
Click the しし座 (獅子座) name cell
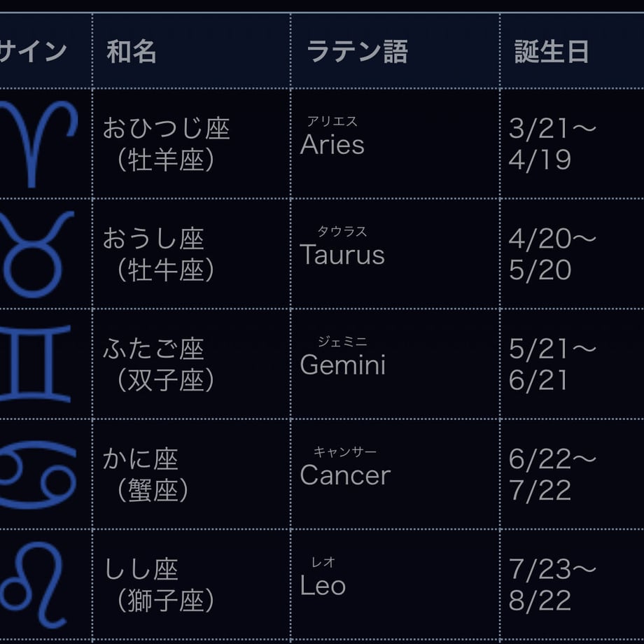[191, 584]
